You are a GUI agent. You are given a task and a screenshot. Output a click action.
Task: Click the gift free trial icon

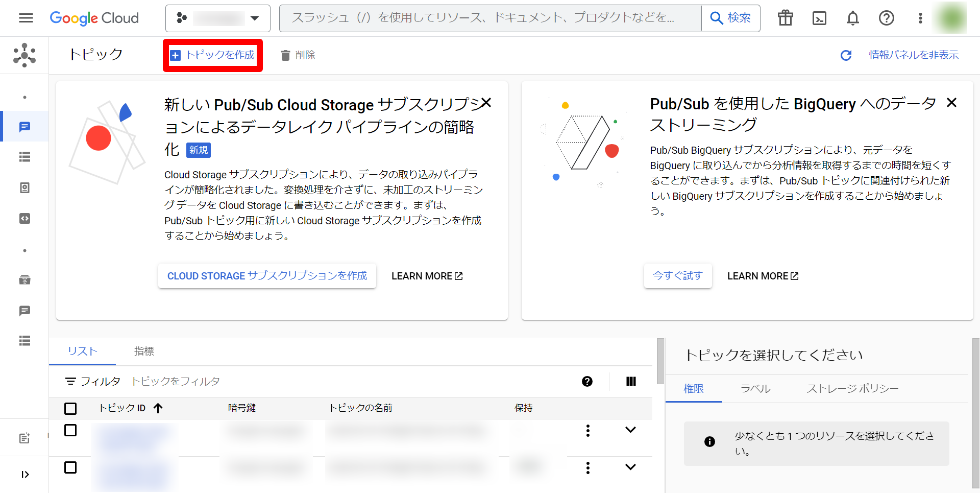tap(785, 18)
